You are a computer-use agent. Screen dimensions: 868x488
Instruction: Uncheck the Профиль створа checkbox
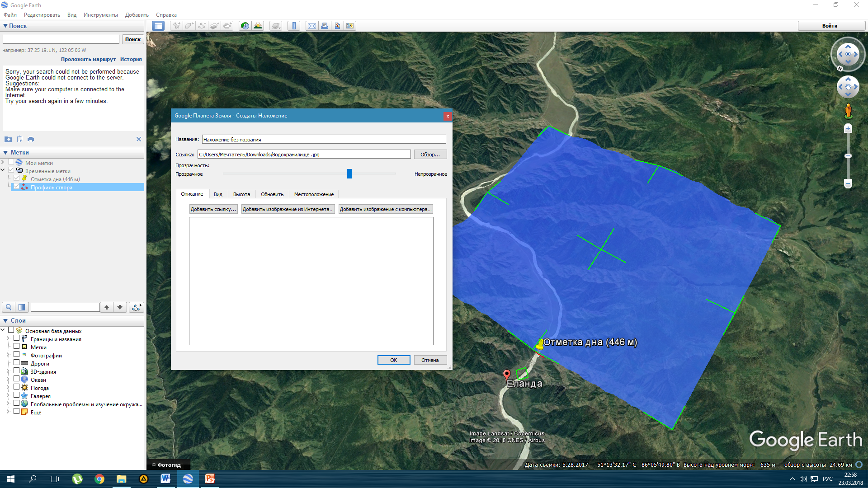16,187
